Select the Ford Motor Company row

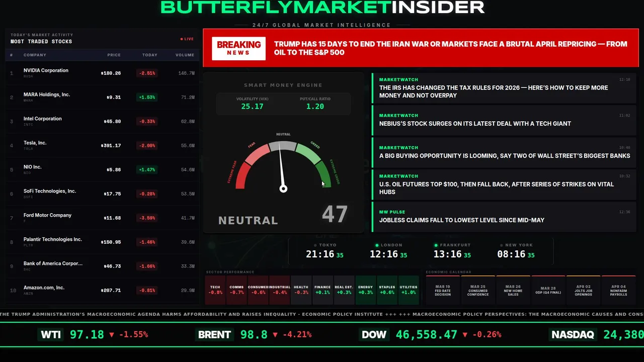(x=103, y=218)
